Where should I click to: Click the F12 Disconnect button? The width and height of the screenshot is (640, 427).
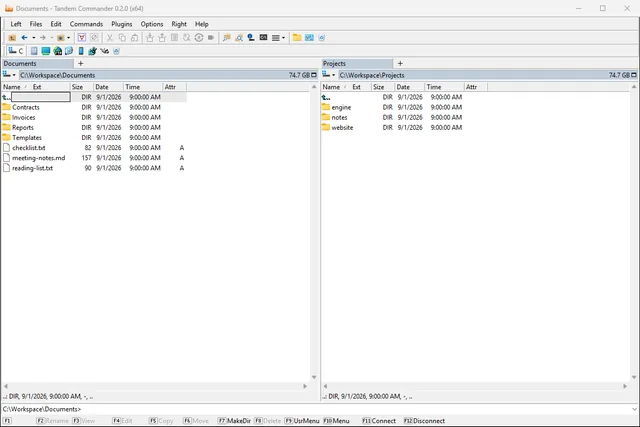pyautogui.click(x=424, y=421)
